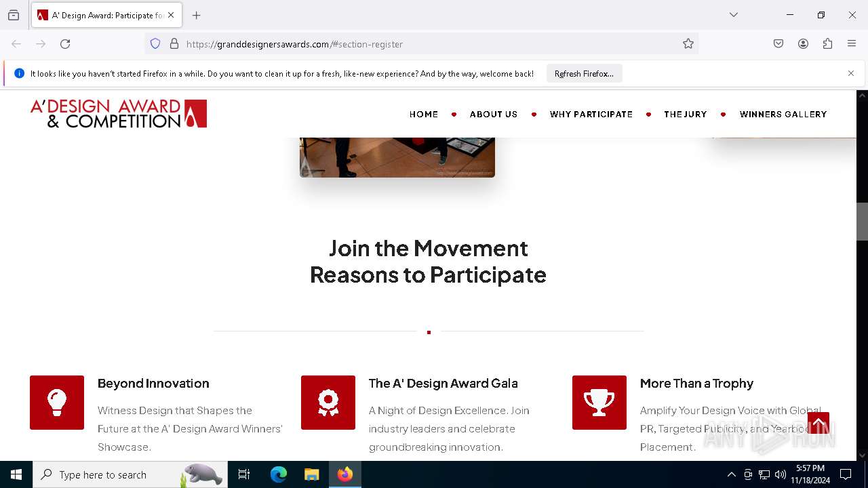Expand the list all tabs dropdown
Viewport: 868px width, 488px height.
(x=734, y=15)
